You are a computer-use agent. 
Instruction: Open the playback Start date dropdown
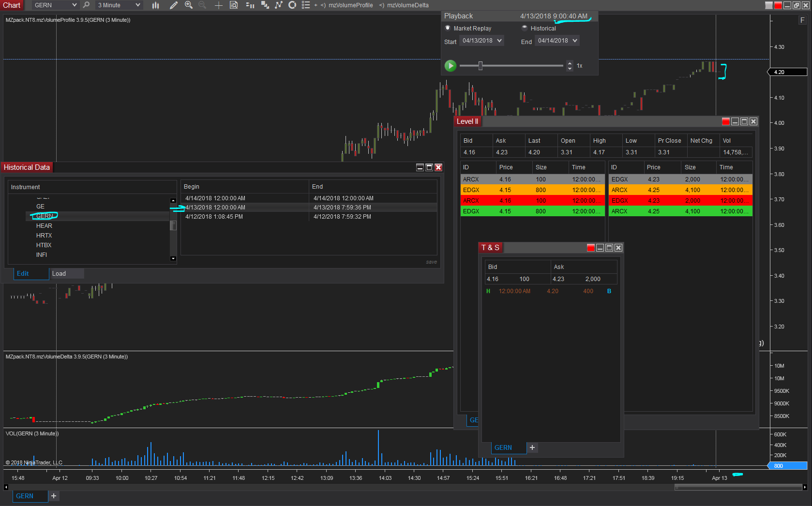[x=482, y=41]
